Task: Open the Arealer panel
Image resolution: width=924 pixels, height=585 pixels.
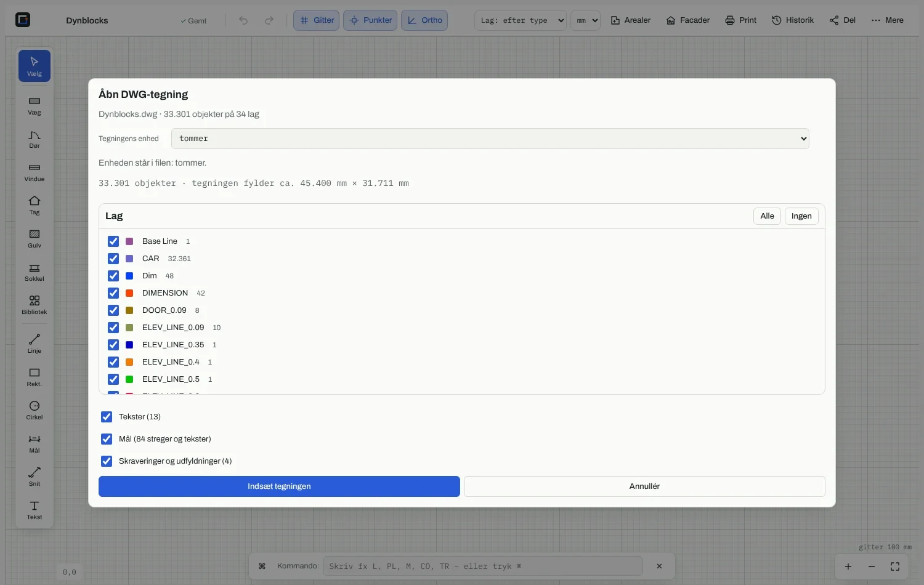Action: coord(631,20)
